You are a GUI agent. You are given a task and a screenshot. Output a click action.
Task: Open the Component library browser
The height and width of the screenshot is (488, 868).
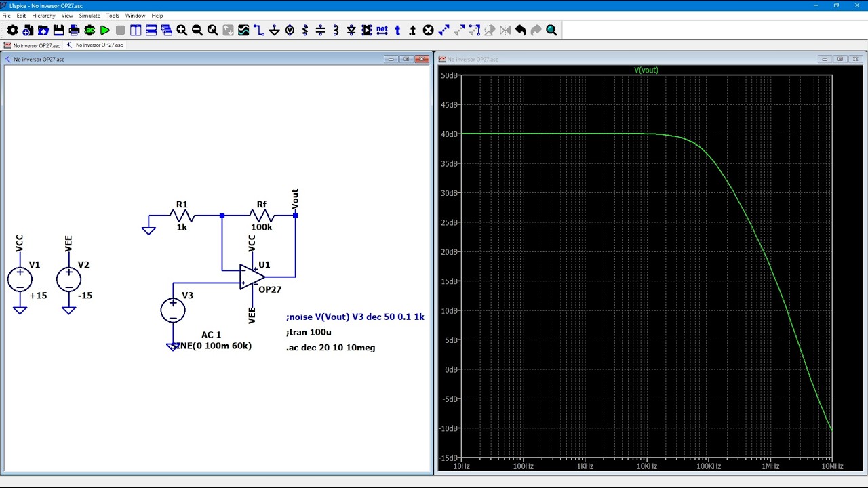pyautogui.click(x=367, y=30)
